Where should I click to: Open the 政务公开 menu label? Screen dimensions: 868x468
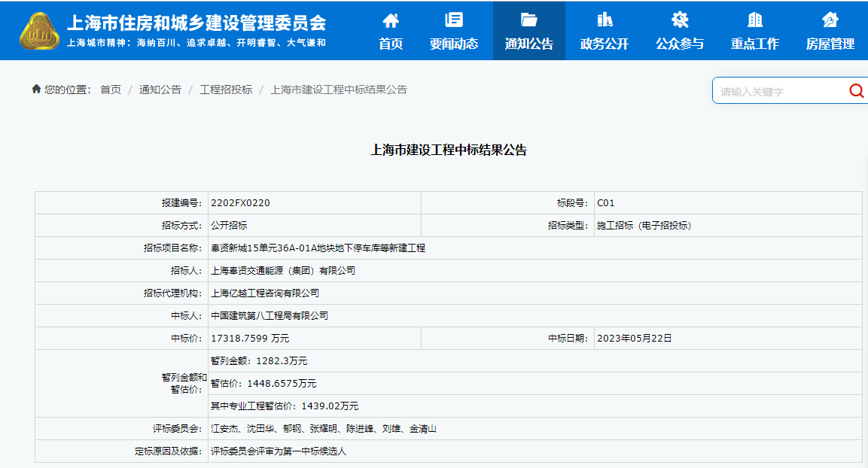[605, 44]
